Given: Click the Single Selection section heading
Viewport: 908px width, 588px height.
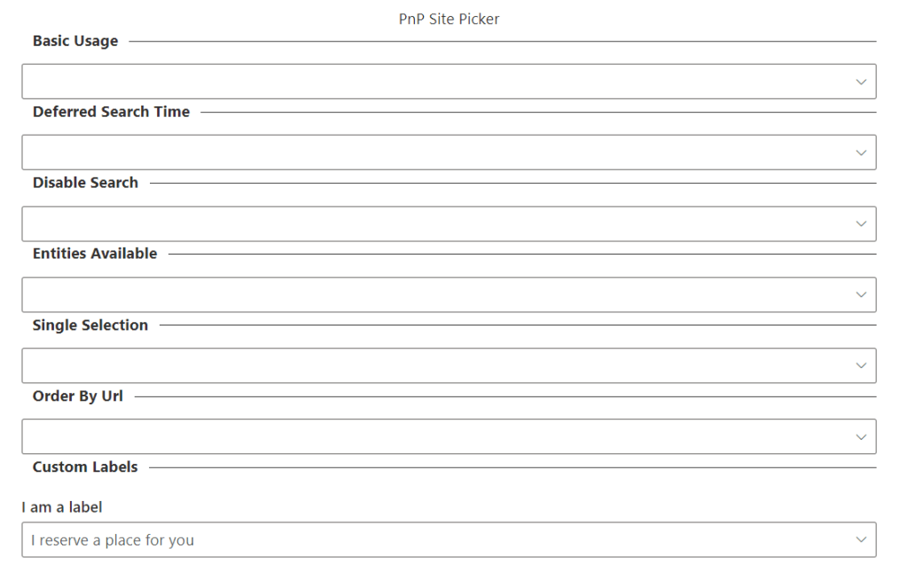Looking at the screenshot, I should point(90,325).
